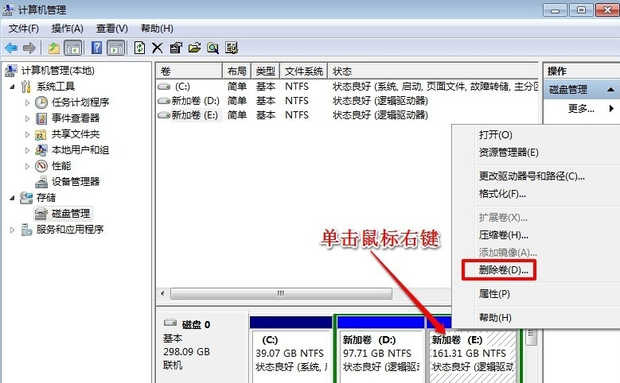The height and width of the screenshot is (383, 620).
Task: Sort by the 文件系统 column header
Action: click(x=303, y=71)
